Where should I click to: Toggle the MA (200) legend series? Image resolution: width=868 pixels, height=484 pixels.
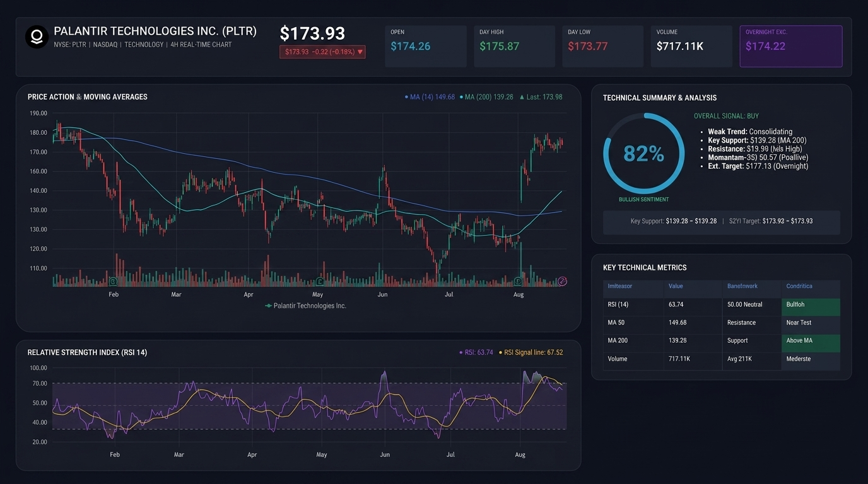[486, 97]
